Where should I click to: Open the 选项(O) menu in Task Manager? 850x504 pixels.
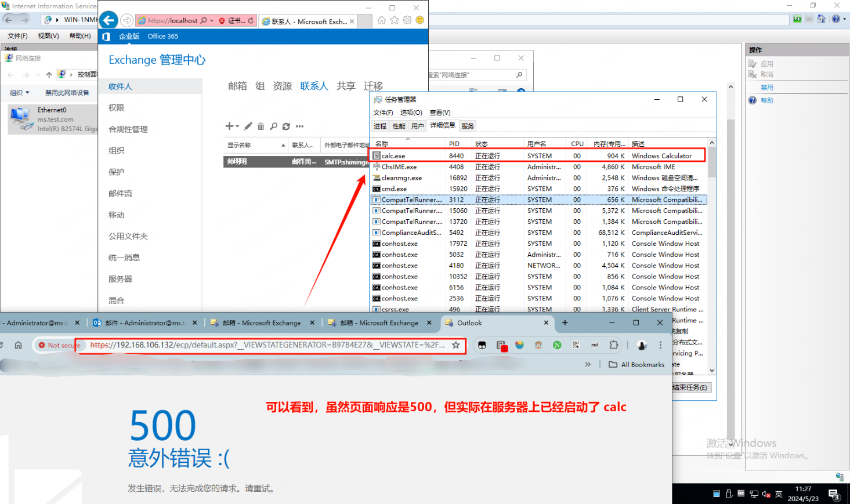click(x=411, y=113)
